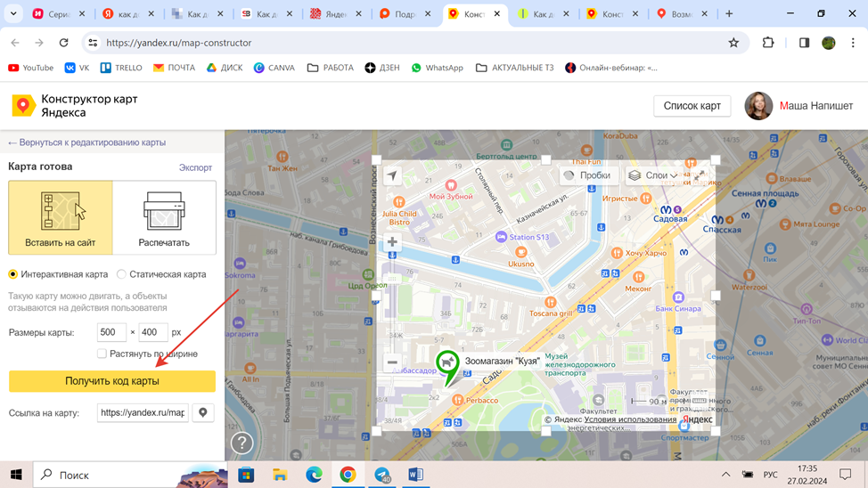
Task: Open the CANVA bookmark
Action: (x=274, y=68)
